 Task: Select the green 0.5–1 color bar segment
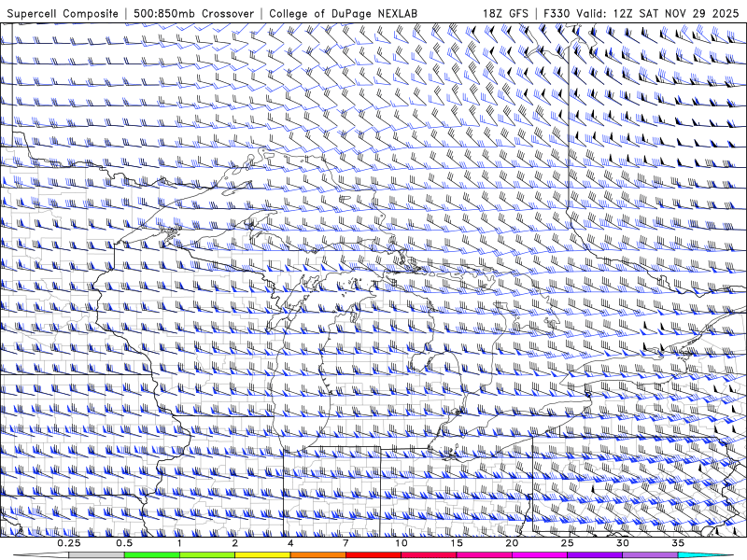[152, 555]
